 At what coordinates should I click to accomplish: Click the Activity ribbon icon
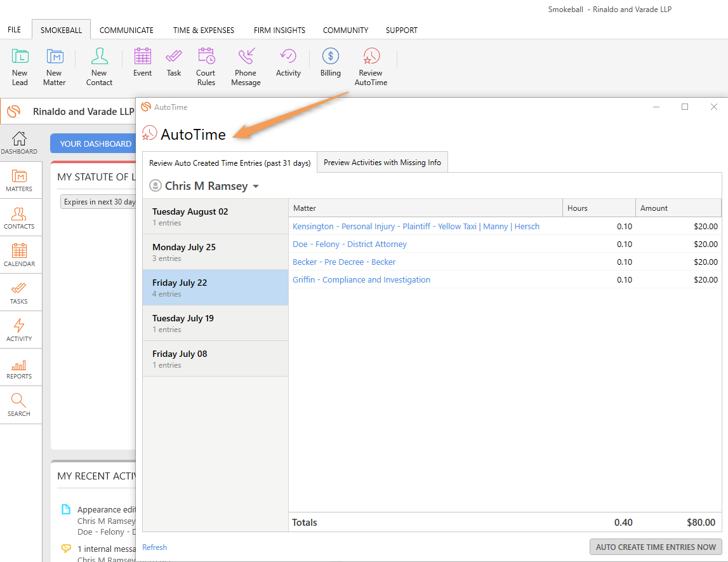click(288, 62)
